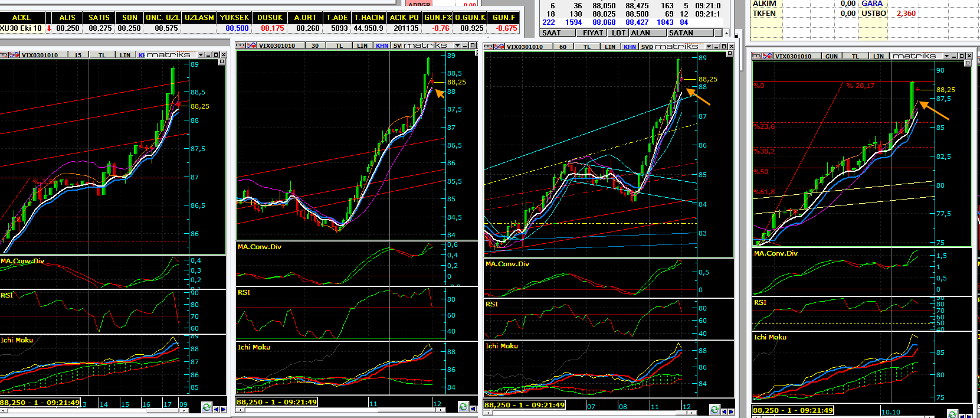Toggle the KHN button in the 30-minute chart
The image size is (980, 418).
click(382, 45)
